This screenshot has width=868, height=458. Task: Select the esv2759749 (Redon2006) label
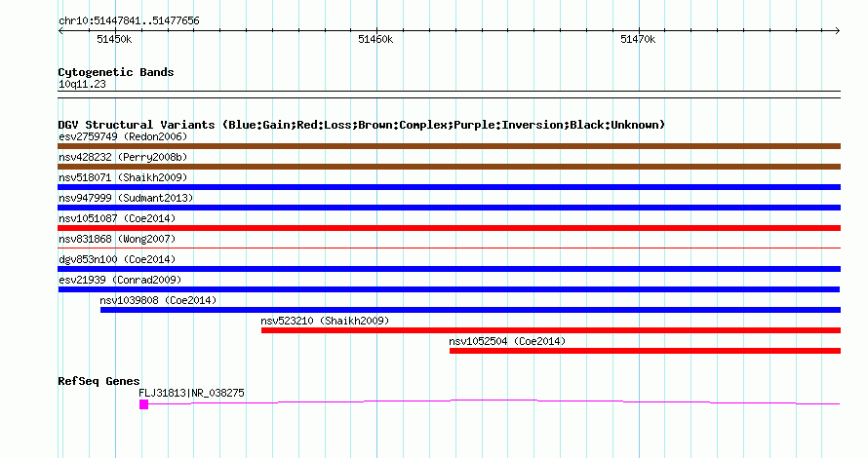pyautogui.click(x=123, y=136)
